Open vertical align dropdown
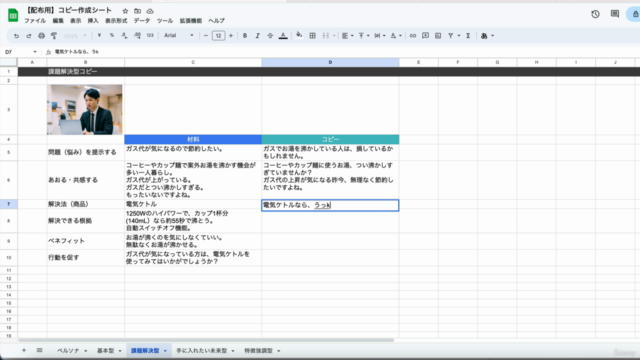The height and width of the screenshot is (360, 640). [x=364, y=36]
